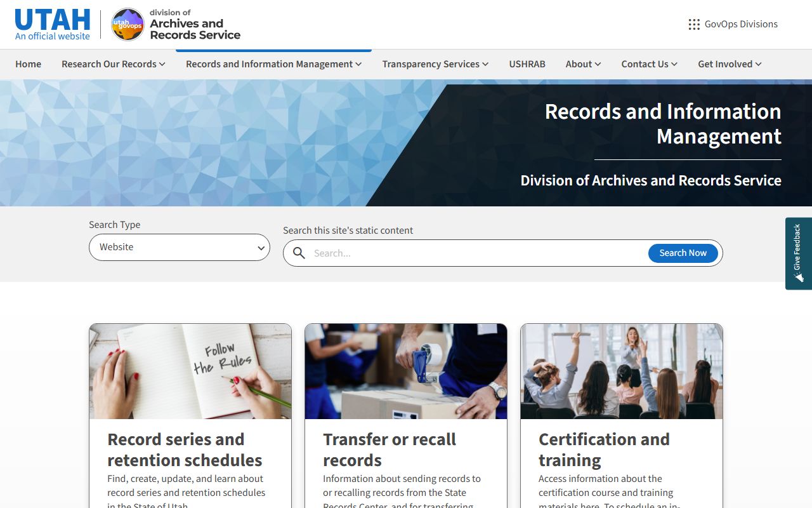Expand Records and Information Management menu
This screenshot has height=508, width=812.
coord(273,64)
